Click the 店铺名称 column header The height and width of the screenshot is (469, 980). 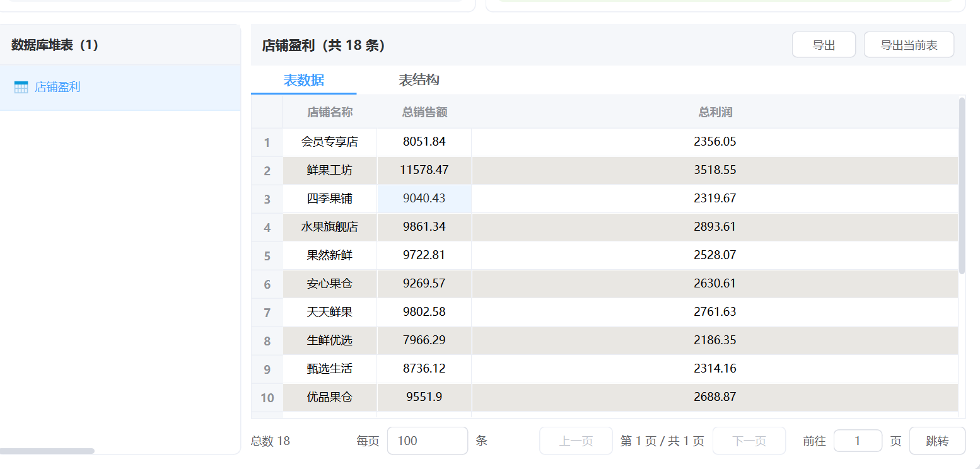point(329,112)
